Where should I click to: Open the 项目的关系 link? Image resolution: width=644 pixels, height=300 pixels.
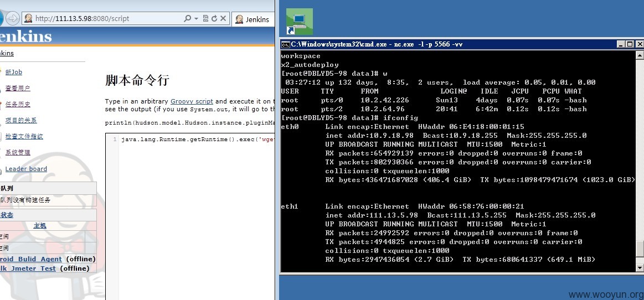coord(21,120)
